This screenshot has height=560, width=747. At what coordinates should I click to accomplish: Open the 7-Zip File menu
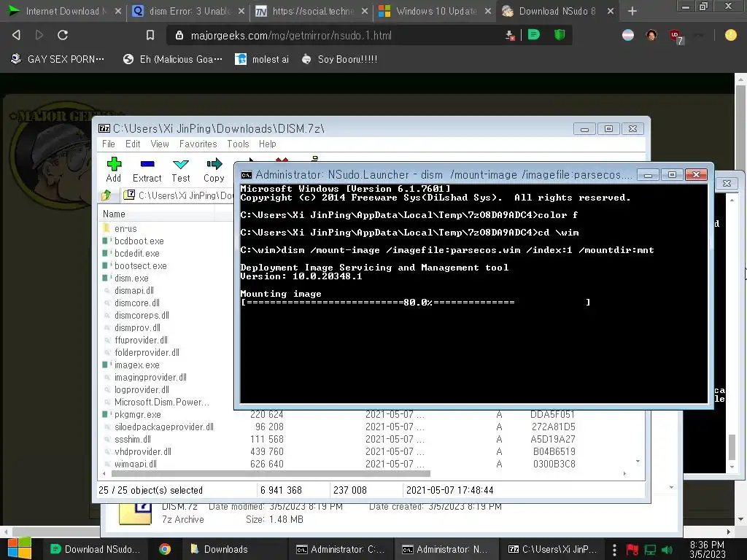coord(108,144)
